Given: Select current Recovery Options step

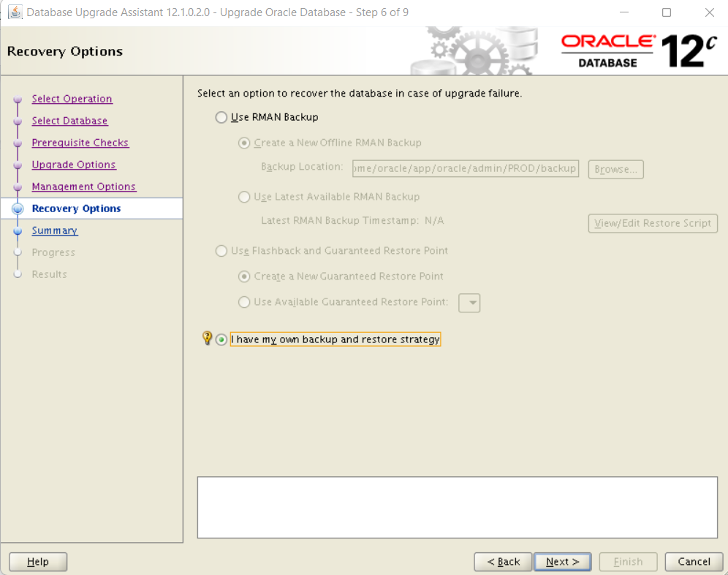Looking at the screenshot, I should pyautogui.click(x=76, y=208).
